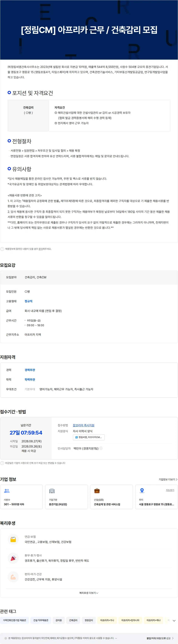178x644 pixels.
Task: Click 아프리카 지역 work location text
Action: [x=33, y=334]
